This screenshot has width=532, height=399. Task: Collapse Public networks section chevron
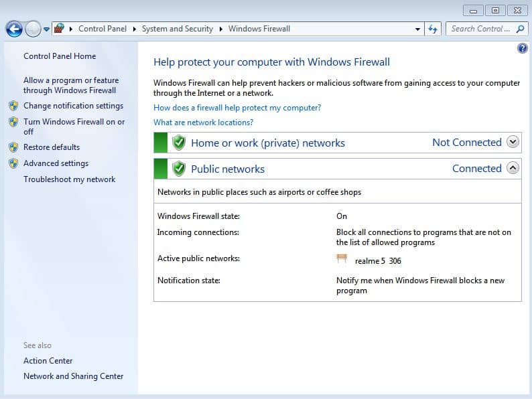[x=513, y=168]
